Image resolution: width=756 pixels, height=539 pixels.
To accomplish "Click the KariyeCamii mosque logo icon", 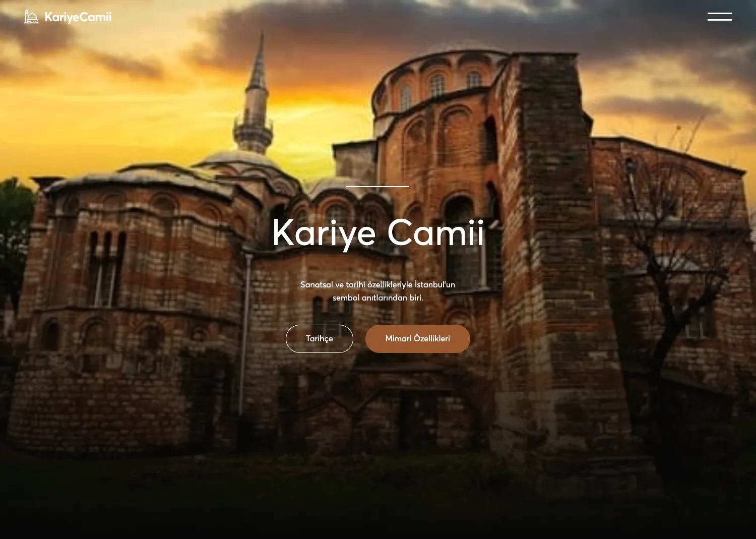I will [31, 17].
